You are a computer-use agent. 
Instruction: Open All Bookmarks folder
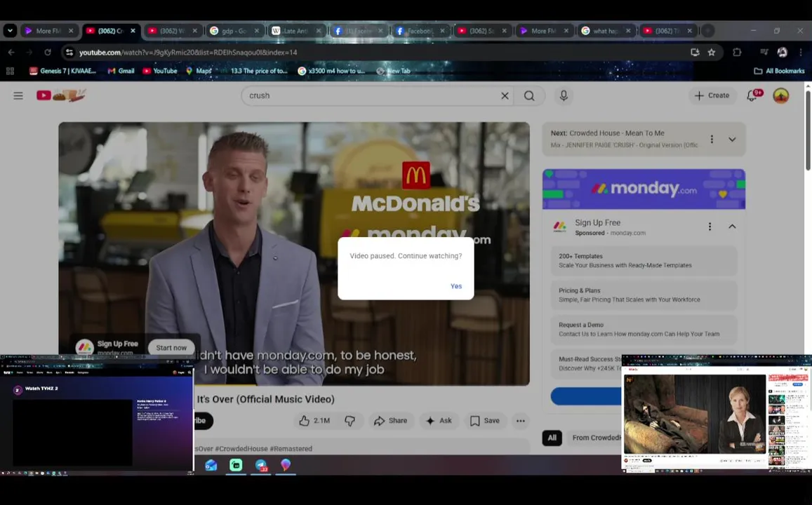pyautogui.click(x=780, y=71)
